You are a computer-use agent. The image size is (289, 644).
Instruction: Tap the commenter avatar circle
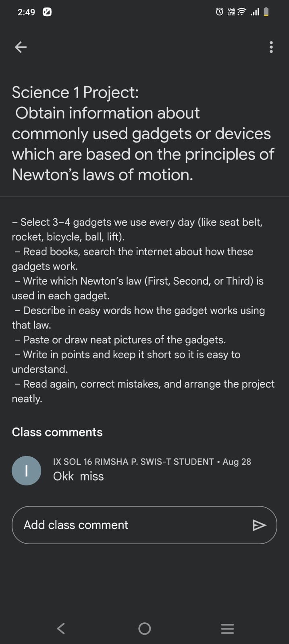tap(26, 470)
